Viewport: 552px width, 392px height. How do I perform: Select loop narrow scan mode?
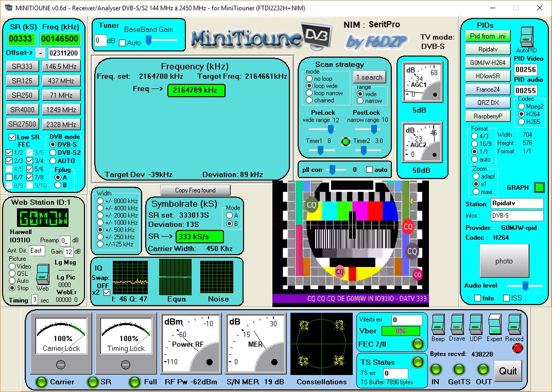pos(309,93)
